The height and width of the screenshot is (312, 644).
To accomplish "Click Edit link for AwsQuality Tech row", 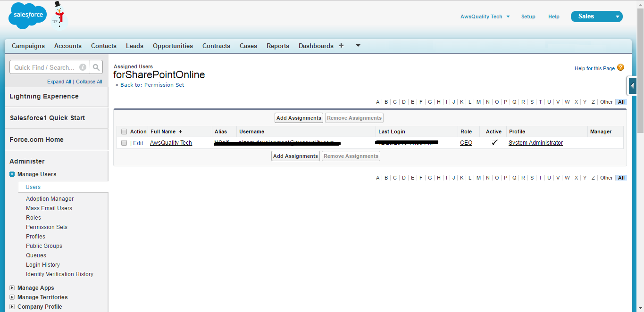I will 138,143.
